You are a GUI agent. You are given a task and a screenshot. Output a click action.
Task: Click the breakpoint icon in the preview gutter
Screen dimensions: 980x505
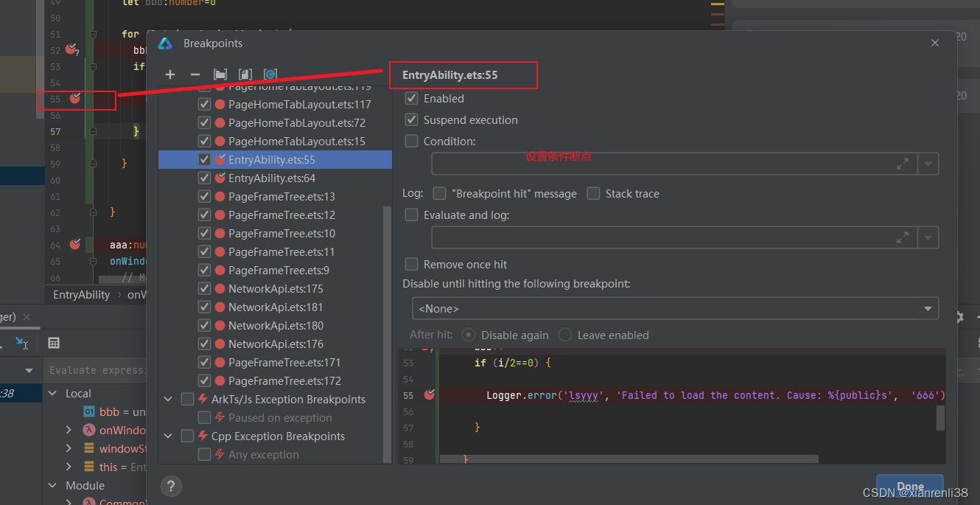pos(430,395)
